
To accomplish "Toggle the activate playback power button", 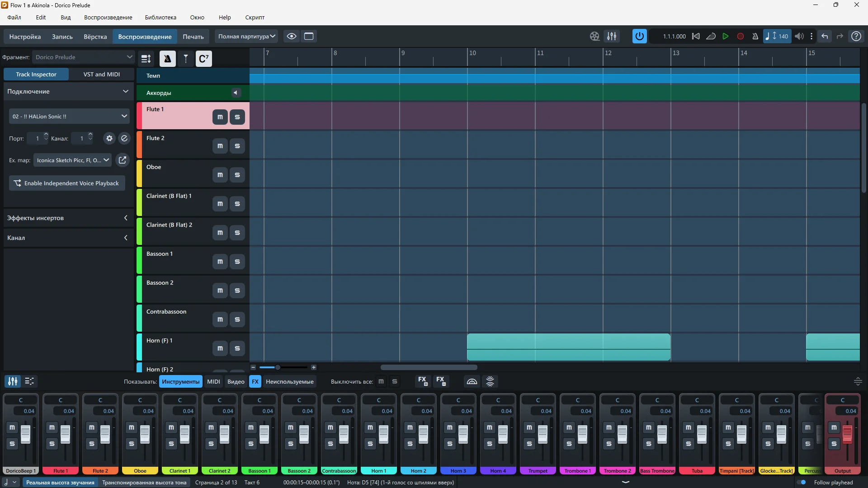I will pos(639,36).
